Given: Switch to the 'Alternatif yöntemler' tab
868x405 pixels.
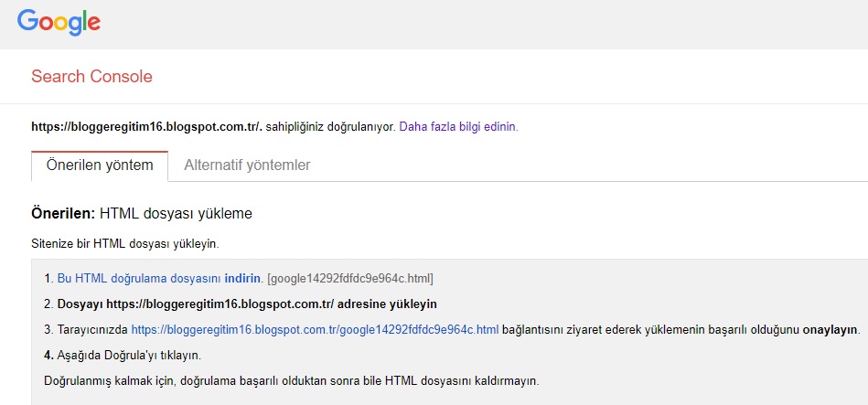Looking at the screenshot, I should pos(247,165).
